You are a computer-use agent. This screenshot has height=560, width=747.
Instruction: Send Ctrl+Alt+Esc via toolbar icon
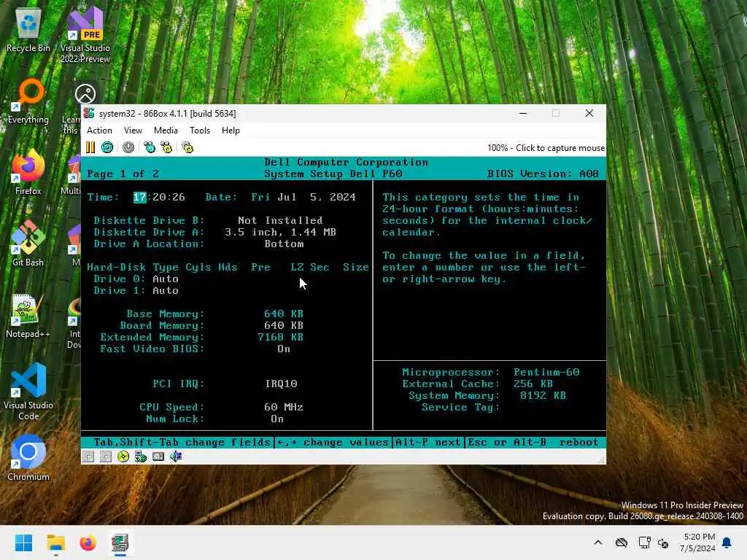click(x=166, y=147)
